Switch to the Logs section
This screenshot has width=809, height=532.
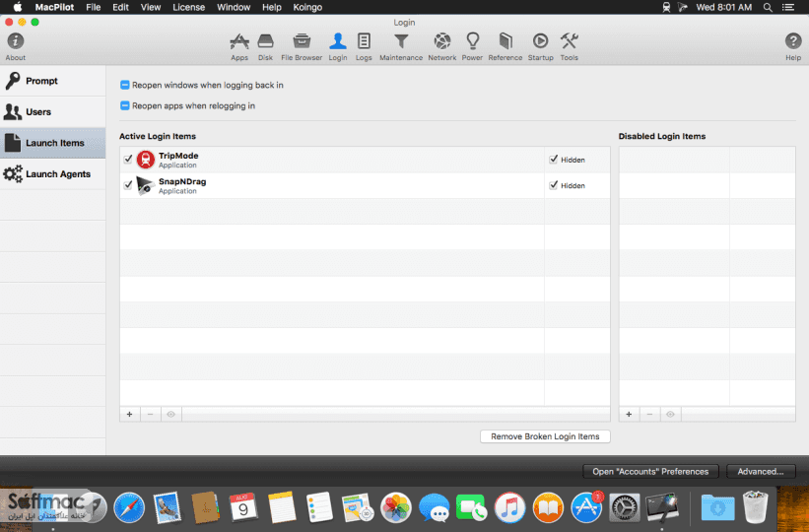click(x=364, y=47)
